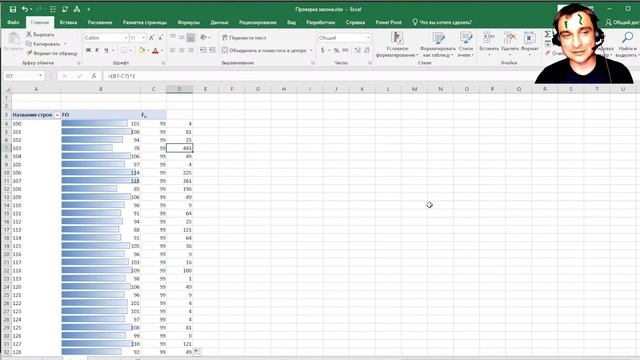Open the Name Box dropdown arrow
The image size is (640, 360).
pos(40,76)
